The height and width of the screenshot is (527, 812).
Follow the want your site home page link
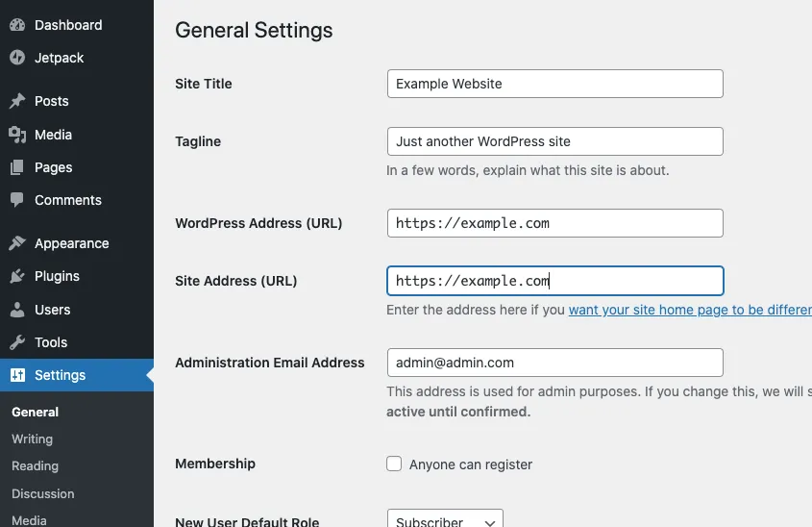click(x=690, y=310)
